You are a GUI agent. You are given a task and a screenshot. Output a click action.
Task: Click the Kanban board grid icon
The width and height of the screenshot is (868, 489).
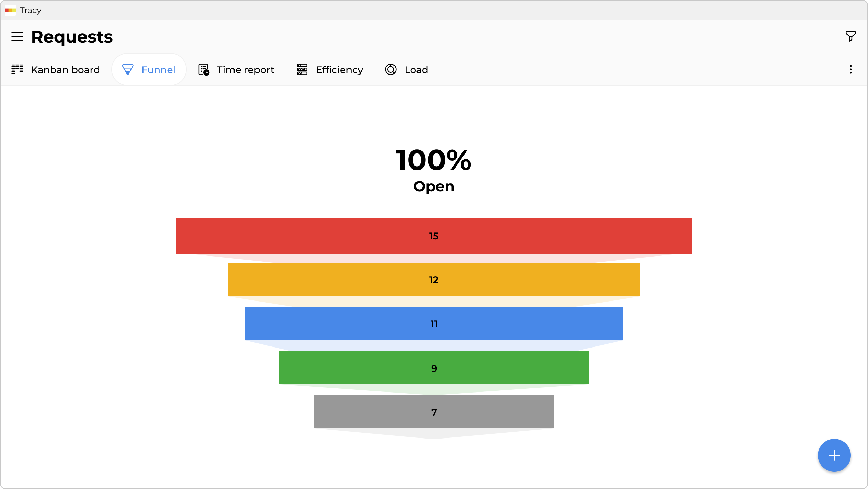[17, 69]
